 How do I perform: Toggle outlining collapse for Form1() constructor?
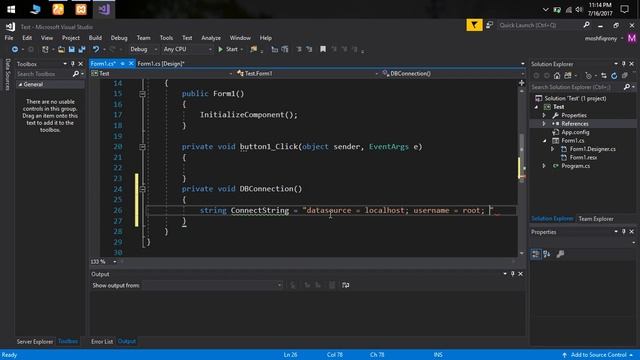pos(142,94)
